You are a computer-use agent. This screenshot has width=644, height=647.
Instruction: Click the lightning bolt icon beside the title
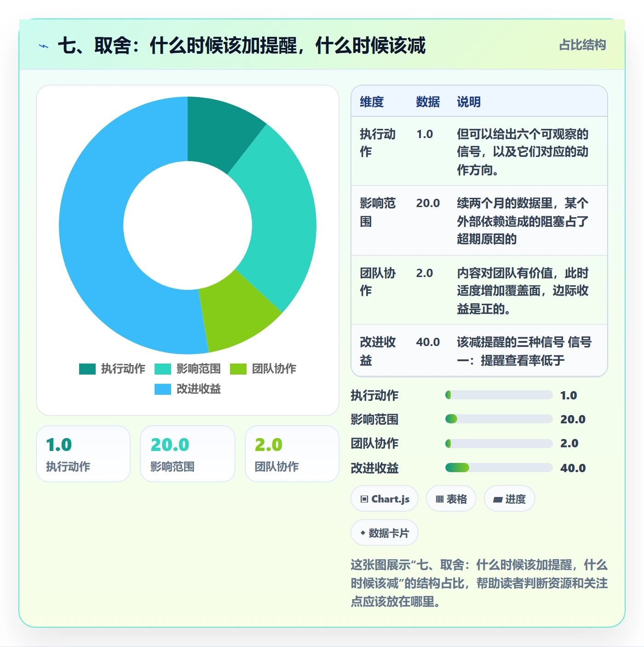tap(44, 46)
